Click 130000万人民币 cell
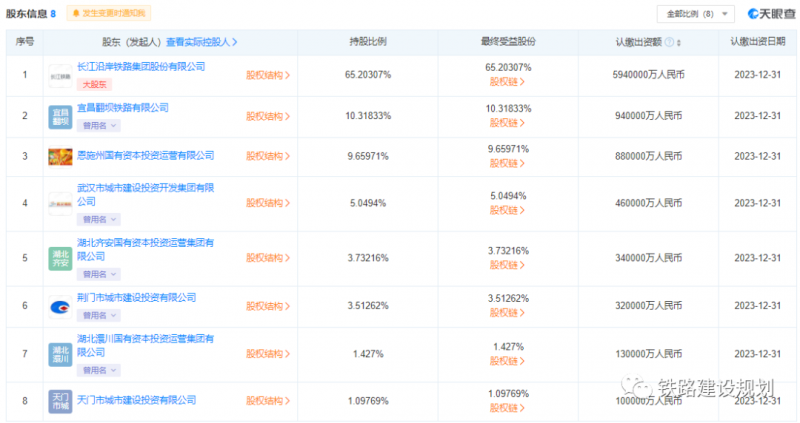This screenshot has height=423, width=800. coord(648,354)
